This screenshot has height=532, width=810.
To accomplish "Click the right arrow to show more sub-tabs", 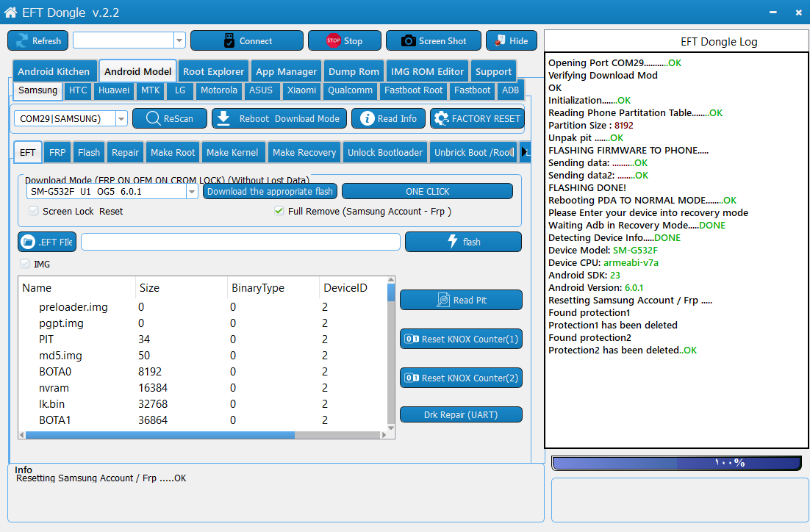I will point(525,152).
